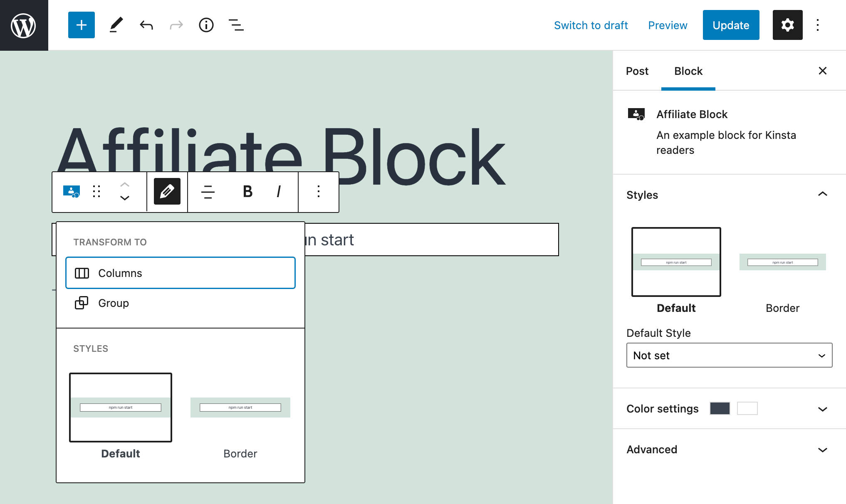Open block toolbar three-dots options
The width and height of the screenshot is (846, 504).
[x=318, y=192]
